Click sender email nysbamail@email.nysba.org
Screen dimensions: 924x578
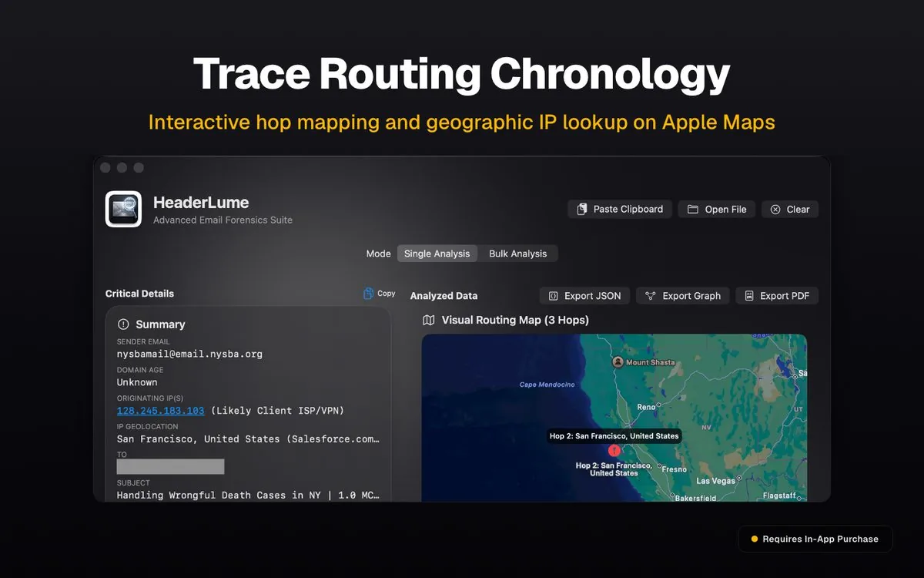pyautogui.click(x=189, y=355)
